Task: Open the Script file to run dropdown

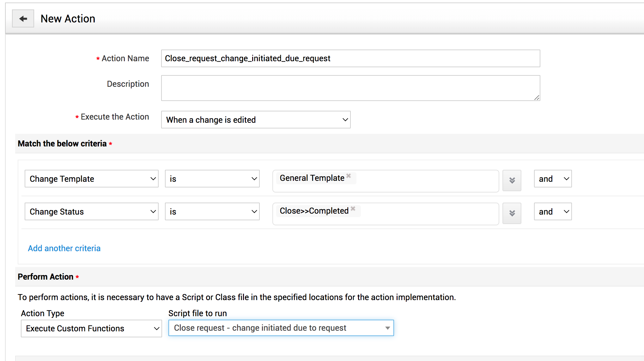Action: coord(281,328)
